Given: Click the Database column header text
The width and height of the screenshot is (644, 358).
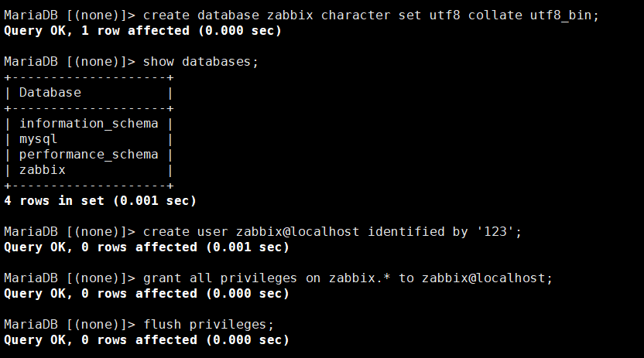Looking at the screenshot, I should click(x=50, y=93).
